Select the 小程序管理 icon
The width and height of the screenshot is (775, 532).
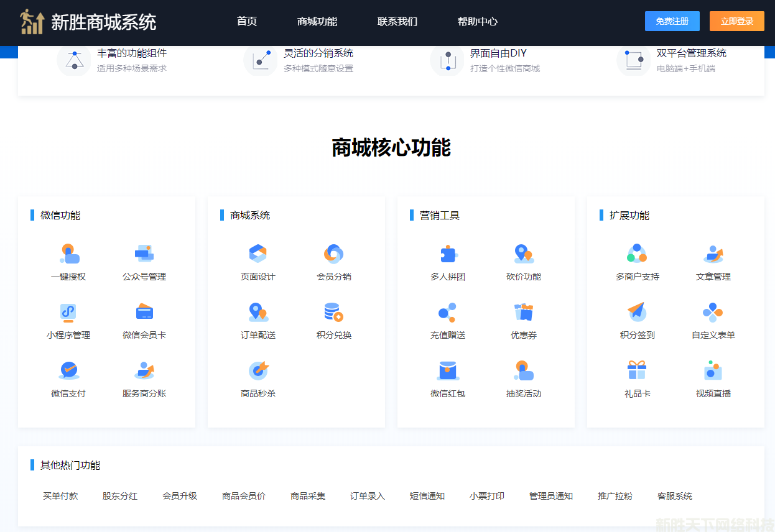click(68, 312)
